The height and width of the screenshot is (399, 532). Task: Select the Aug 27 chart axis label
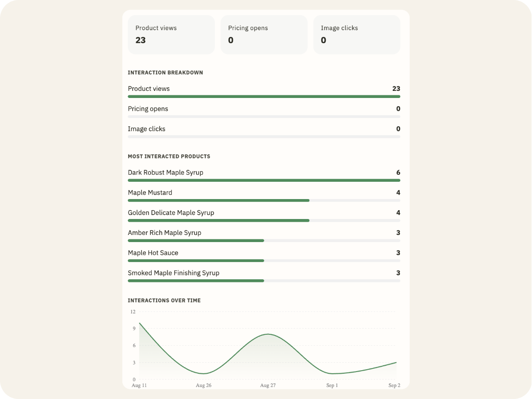coord(268,386)
